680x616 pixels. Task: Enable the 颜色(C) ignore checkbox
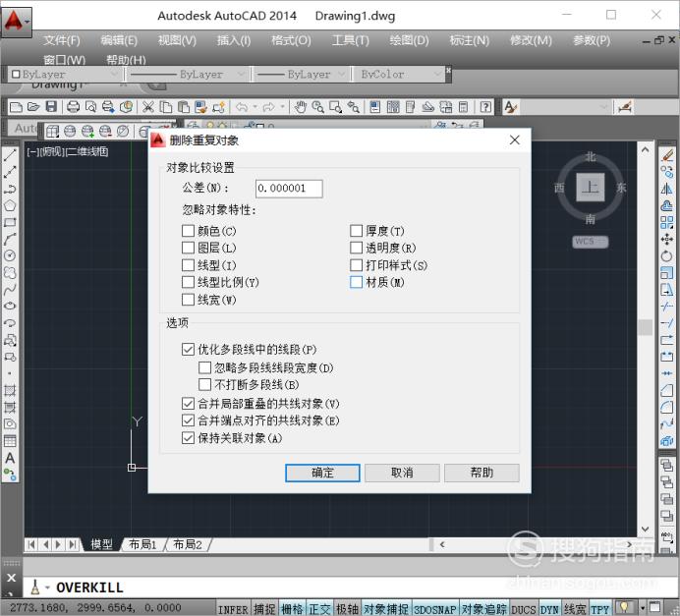188,231
